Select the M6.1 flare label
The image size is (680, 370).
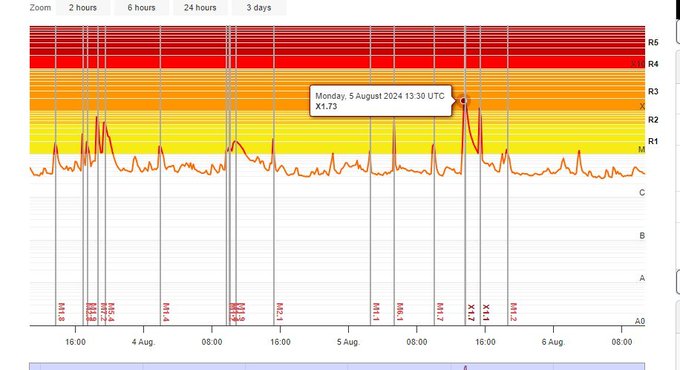tap(400, 312)
